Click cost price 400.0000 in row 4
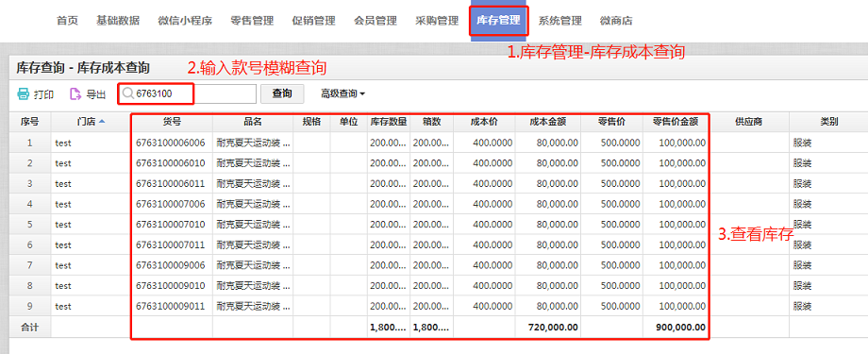This screenshot has width=868, height=354. tap(492, 204)
